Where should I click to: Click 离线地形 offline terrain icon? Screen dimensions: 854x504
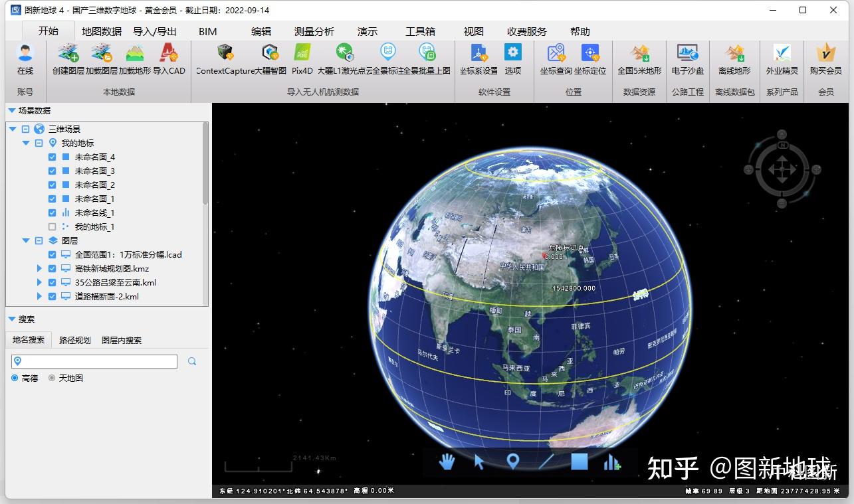pos(734,52)
